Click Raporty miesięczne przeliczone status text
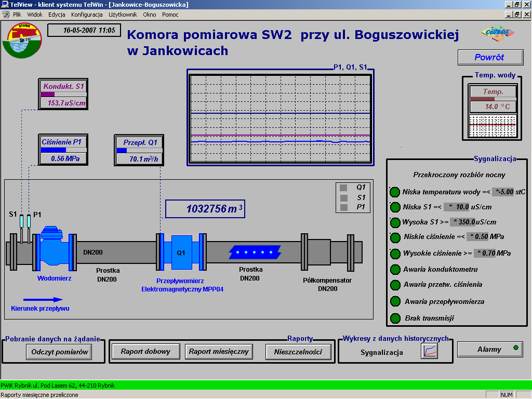The height and width of the screenshot is (399, 532). coord(39,395)
